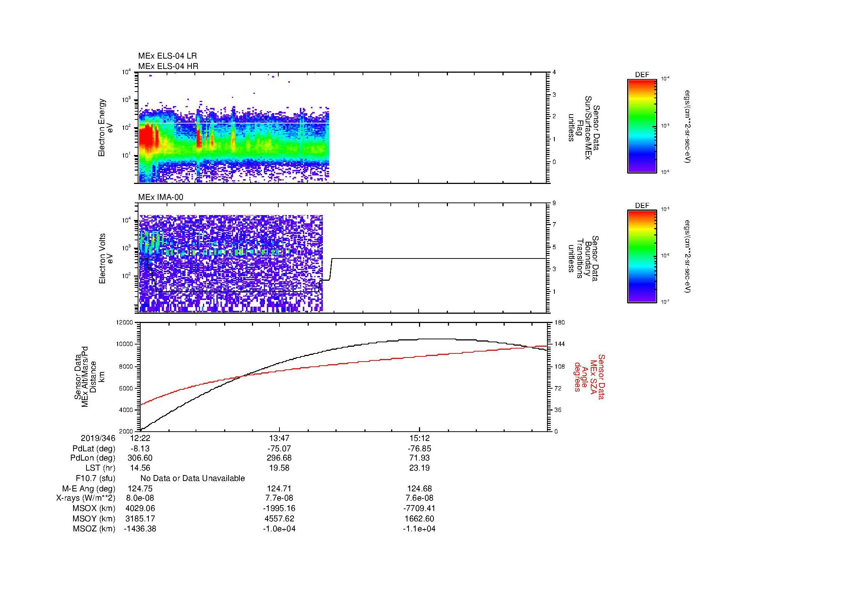Click the top DEF color bar

642,126
